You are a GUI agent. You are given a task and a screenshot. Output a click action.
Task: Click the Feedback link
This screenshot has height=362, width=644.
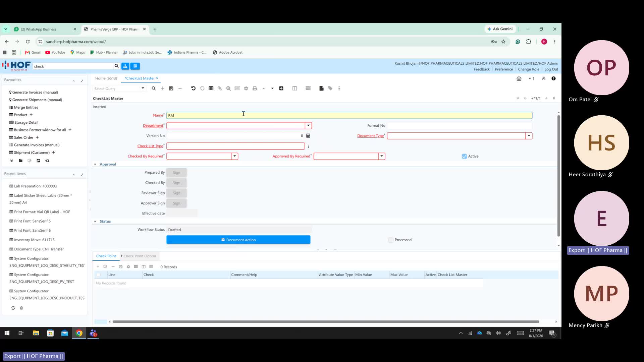[482, 69]
